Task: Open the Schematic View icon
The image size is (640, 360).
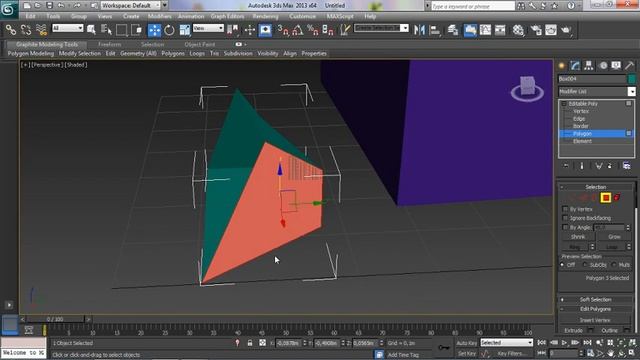Action: (x=500, y=30)
